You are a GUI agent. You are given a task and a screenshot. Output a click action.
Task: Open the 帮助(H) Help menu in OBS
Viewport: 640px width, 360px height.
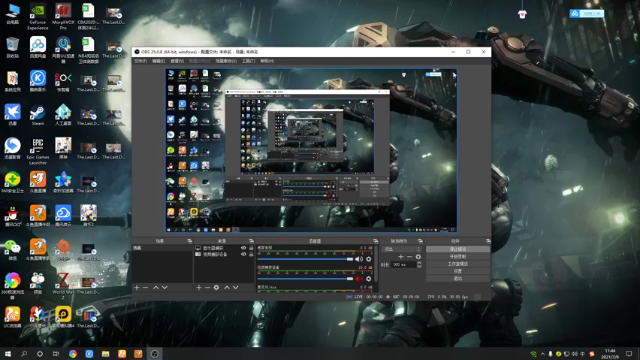point(267,61)
